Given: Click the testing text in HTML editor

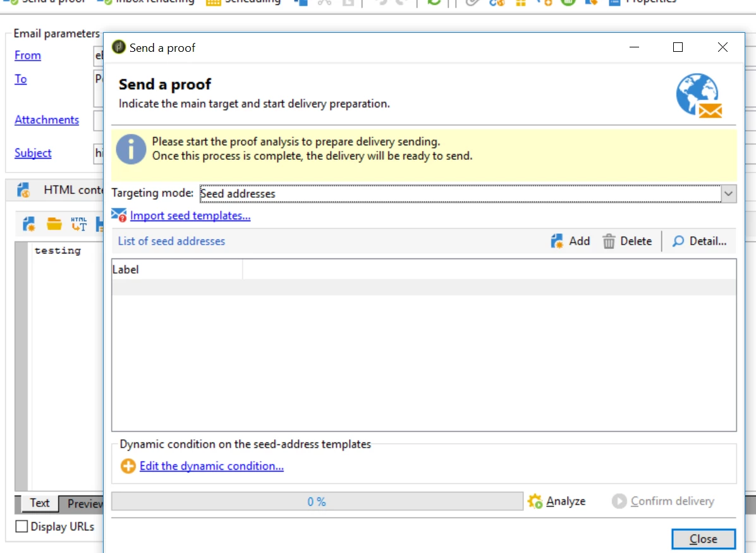Looking at the screenshot, I should (x=58, y=251).
